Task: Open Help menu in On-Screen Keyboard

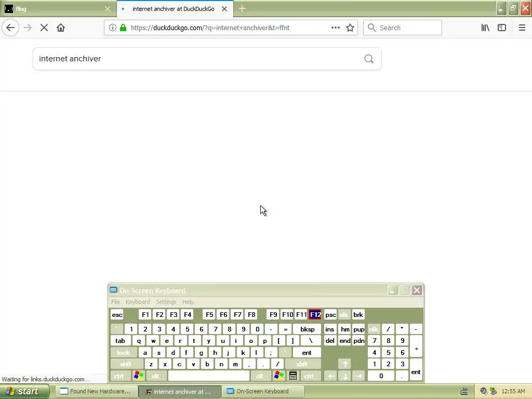Action: (188, 302)
